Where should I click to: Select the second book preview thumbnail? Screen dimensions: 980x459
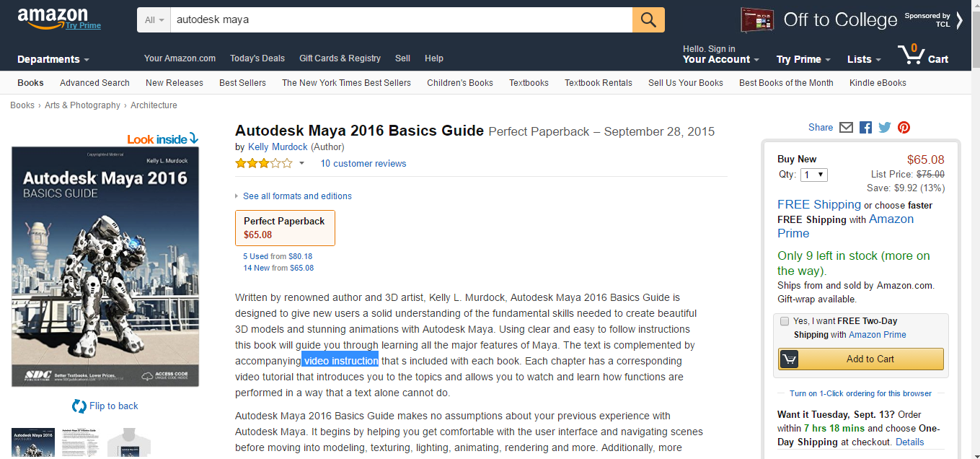coord(81,442)
